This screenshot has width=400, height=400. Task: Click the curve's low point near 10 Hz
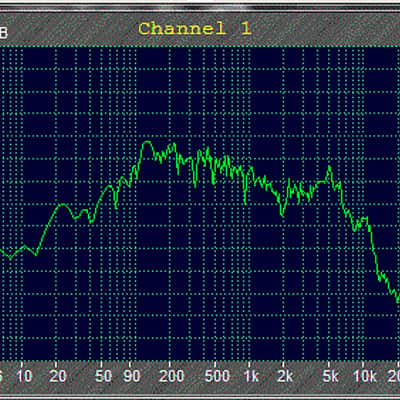click(10, 258)
